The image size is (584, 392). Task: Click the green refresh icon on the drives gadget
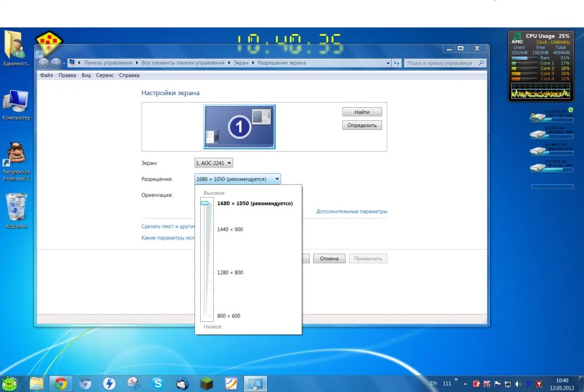coord(570,110)
